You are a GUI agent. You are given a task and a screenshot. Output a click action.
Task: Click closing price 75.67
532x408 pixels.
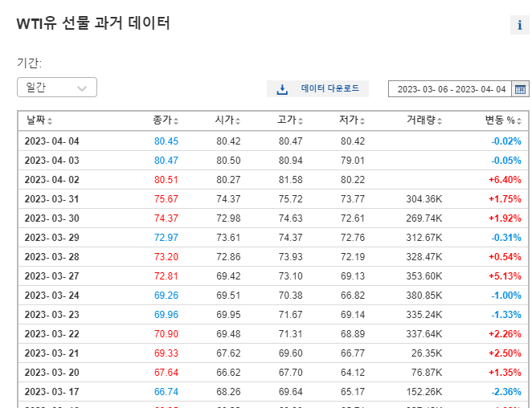click(166, 199)
